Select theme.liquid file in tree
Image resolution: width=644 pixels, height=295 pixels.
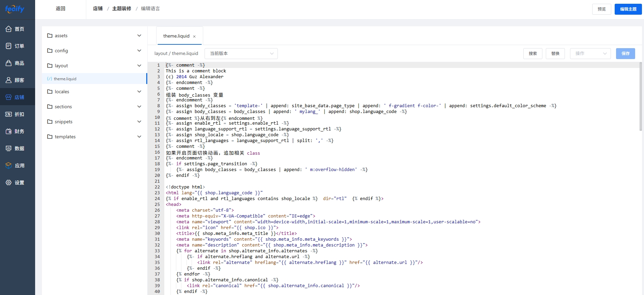(x=65, y=79)
